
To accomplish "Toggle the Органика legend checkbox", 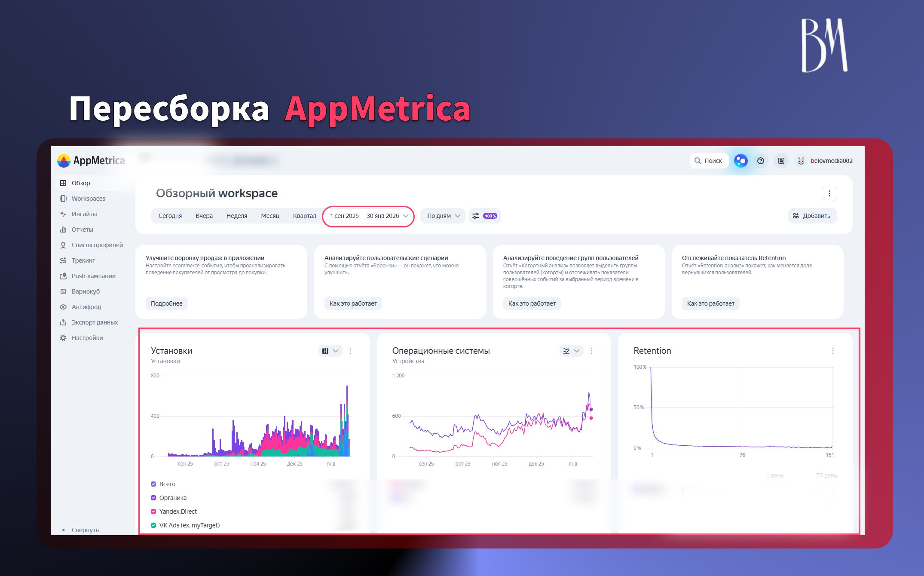I will click(153, 498).
